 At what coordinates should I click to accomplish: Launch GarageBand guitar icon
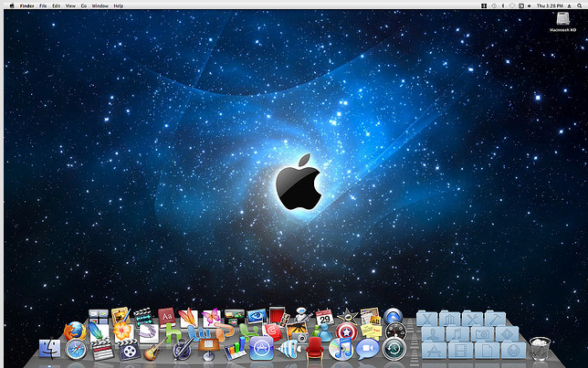click(154, 350)
